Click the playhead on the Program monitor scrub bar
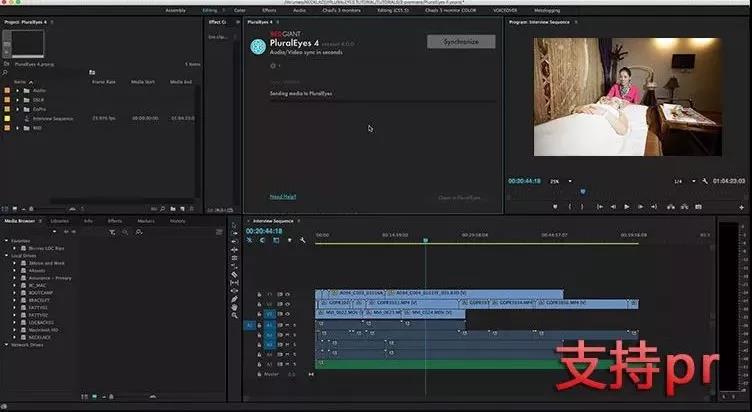This screenshot has width=752, height=412. pos(583,191)
